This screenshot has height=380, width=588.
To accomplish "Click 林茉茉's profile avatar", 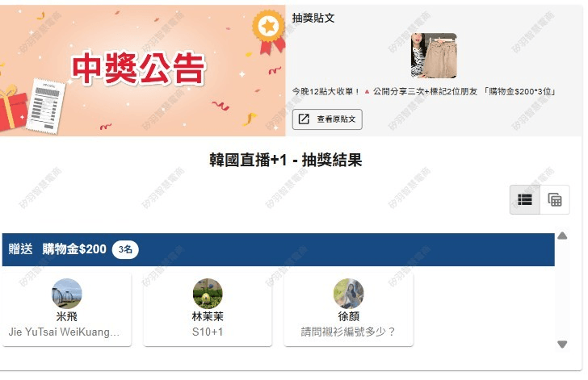I will (208, 294).
